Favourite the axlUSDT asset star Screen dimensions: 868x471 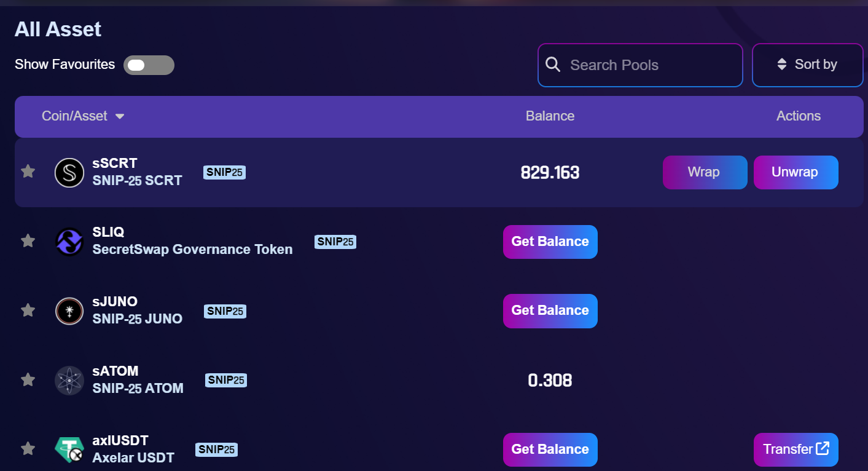click(x=28, y=449)
